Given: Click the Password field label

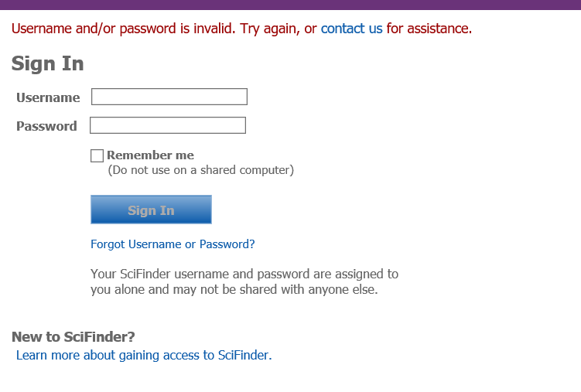Looking at the screenshot, I should coord(46,126).
